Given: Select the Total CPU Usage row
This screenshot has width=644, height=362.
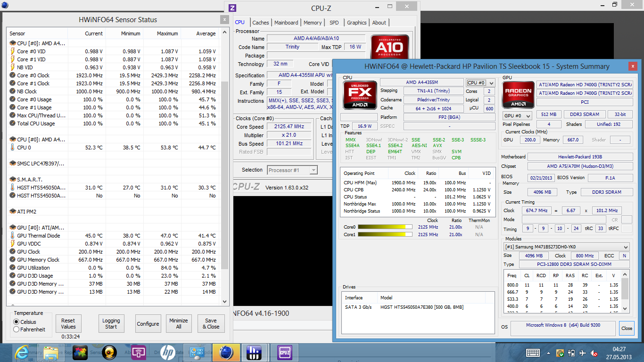Looking at the screenshot, I should click(113, 123).
